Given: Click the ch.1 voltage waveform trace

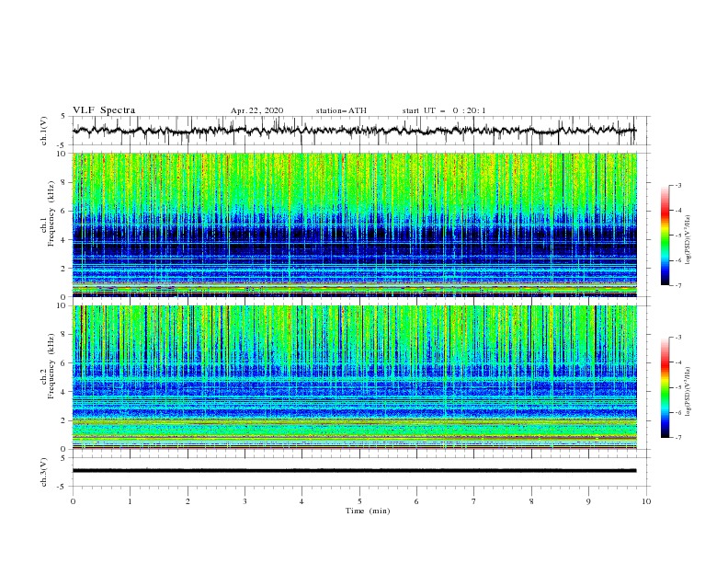Looking at the screenshot, I should [354, 131].
